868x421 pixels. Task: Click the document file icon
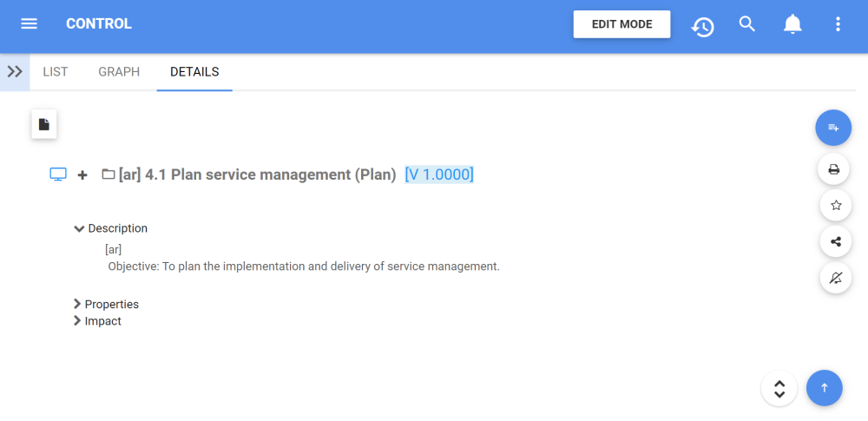[x=44, y=124]
